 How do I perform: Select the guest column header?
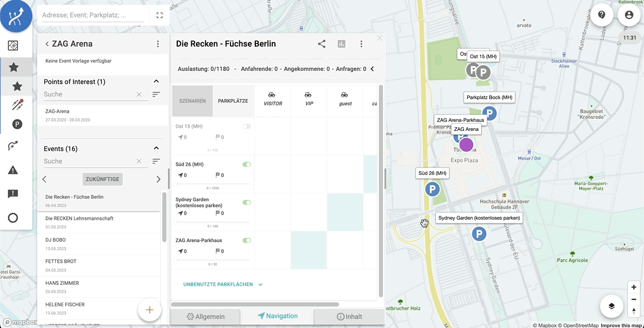point(345,99)
